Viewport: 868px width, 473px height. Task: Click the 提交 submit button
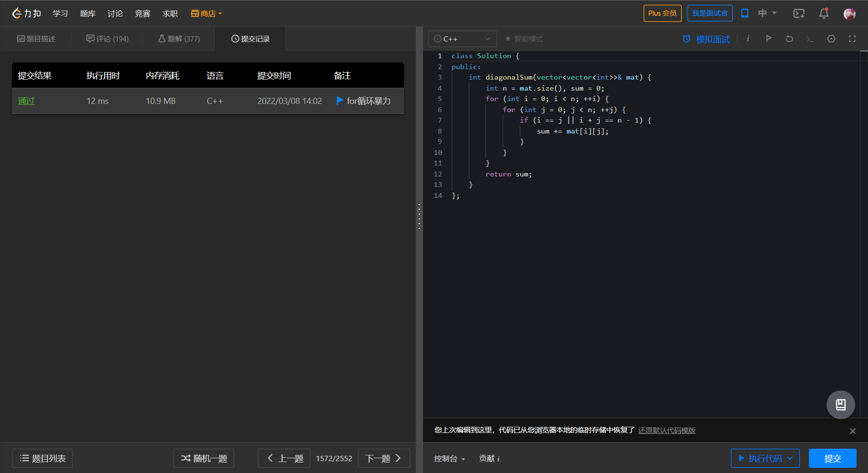pyautogui.click(x=832, y=458)
